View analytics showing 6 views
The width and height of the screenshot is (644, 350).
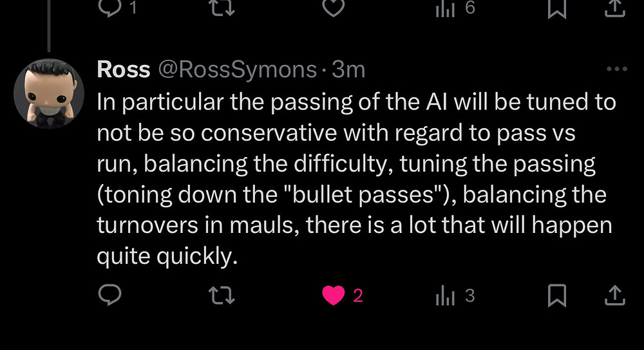(455, 8)
